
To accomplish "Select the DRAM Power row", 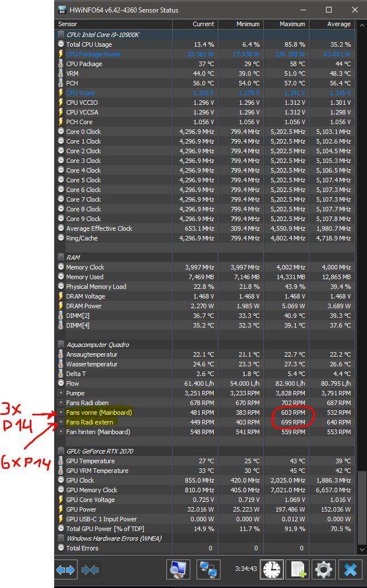I will (x=205, y=306).
